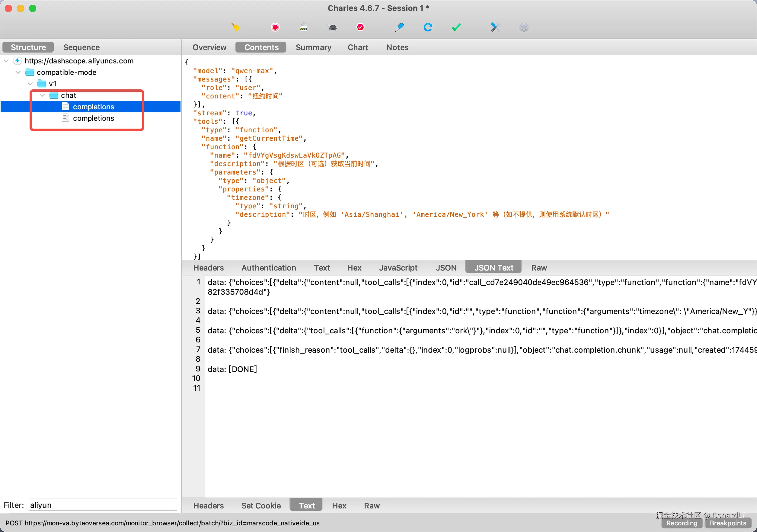The image size is (757, 532).
Task: Open the Summary tab
Action: tap(313, 47)
